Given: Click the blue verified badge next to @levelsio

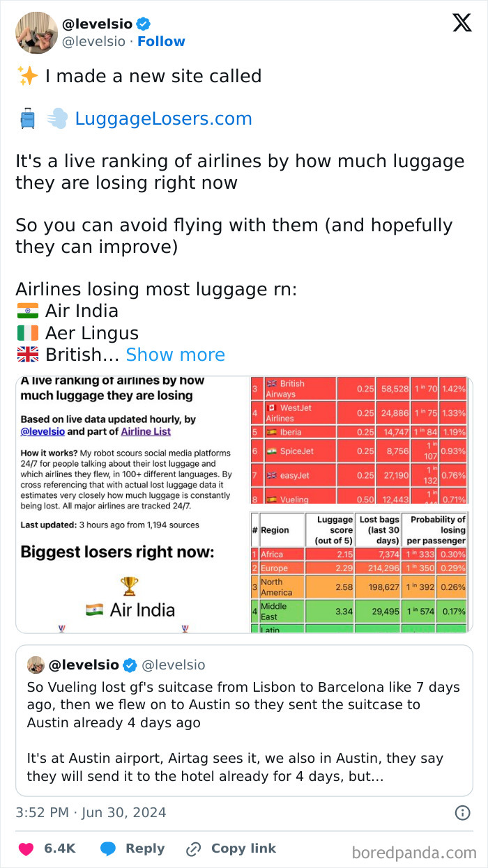Looking at the screenshot, I should [x=142, y=23].
